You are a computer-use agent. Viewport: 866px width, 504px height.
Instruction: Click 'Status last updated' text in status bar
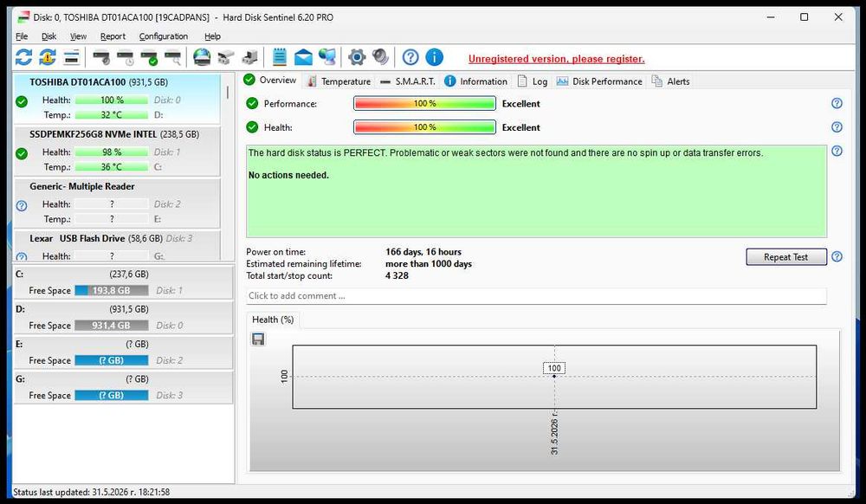tap(91, 492)
